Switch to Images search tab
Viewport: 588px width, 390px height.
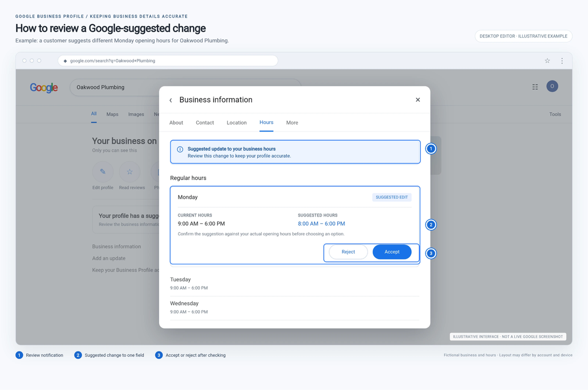pyautogui.click(x=136, y=114)
